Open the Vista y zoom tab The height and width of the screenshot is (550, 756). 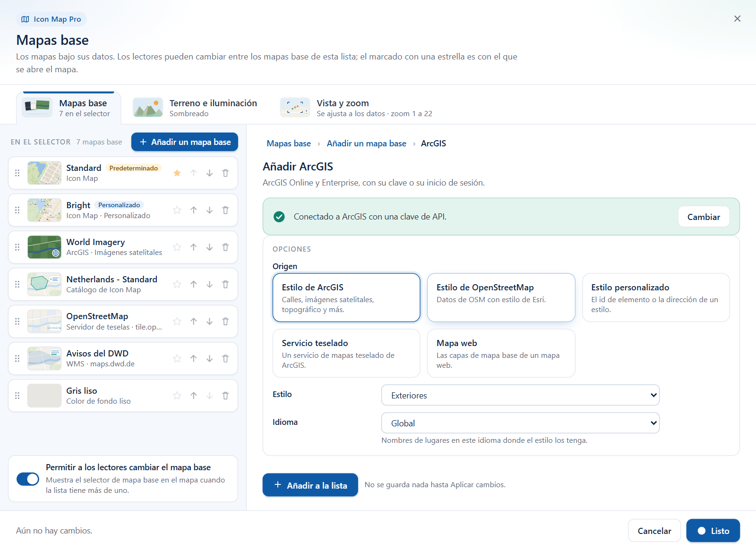(356, 108)
